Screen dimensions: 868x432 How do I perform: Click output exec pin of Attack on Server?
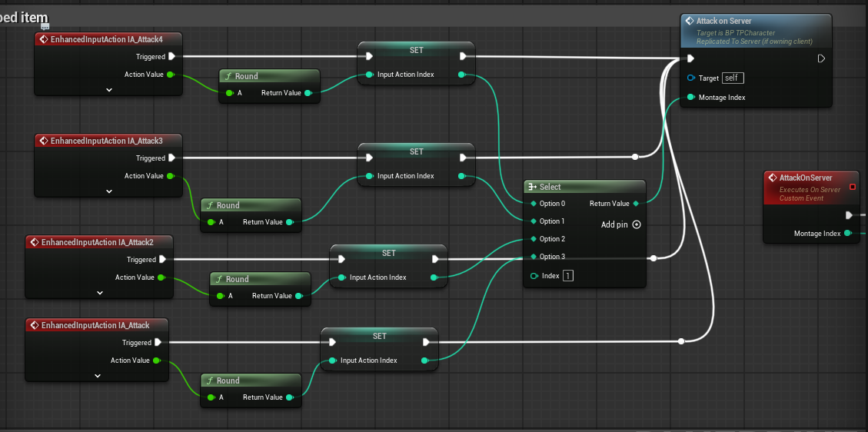822,58
